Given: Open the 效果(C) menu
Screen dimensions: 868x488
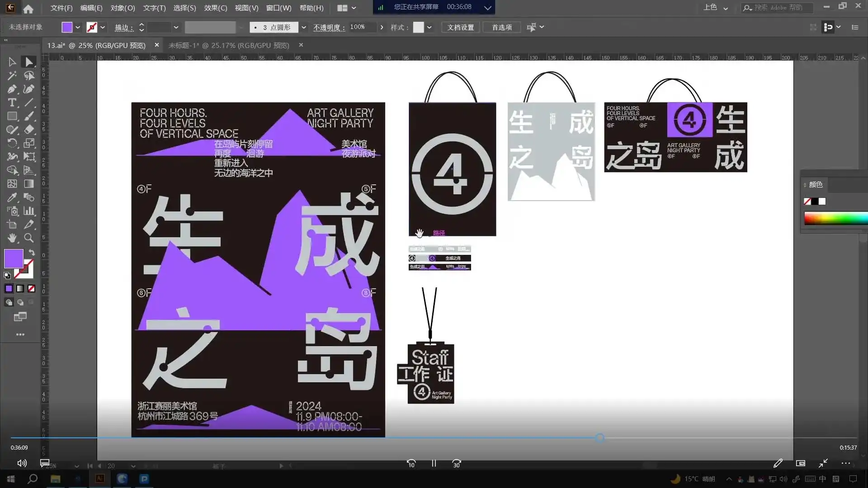Looking at the screenshot, I should 215,8.
